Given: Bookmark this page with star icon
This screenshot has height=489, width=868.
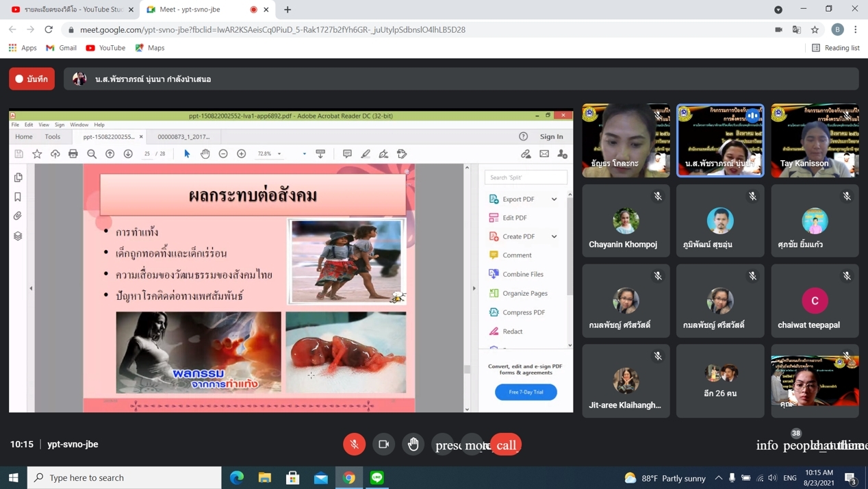Looking at the screenshot, I should point(815,29).
